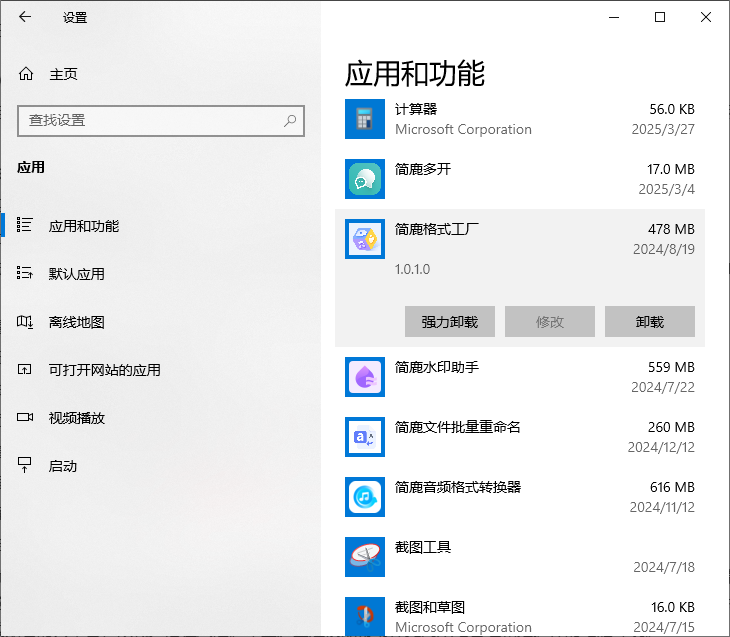Click the 简鹿多开 app icon
This screenshot has height=637, width=730.
tap(365, 179)
